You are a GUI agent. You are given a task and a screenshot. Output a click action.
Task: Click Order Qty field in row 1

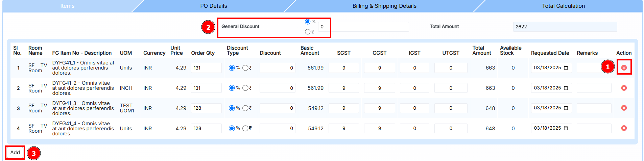point(206,68)
